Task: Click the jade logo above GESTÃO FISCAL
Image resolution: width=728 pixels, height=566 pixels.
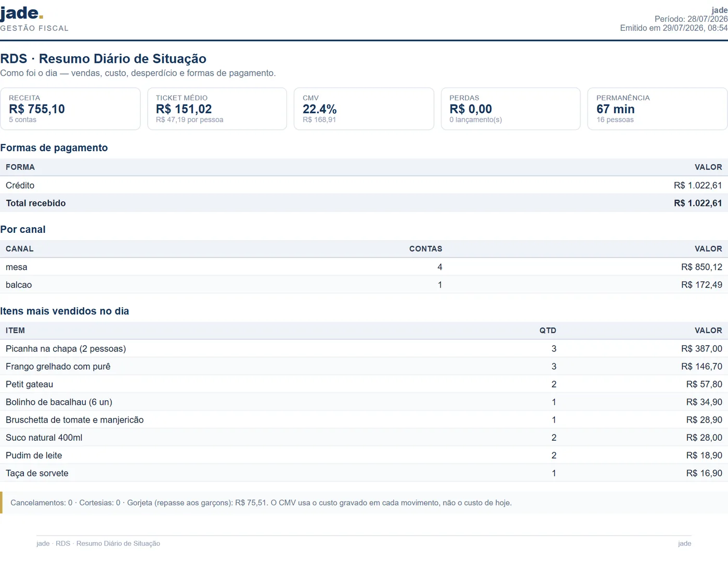Action: 22,14
